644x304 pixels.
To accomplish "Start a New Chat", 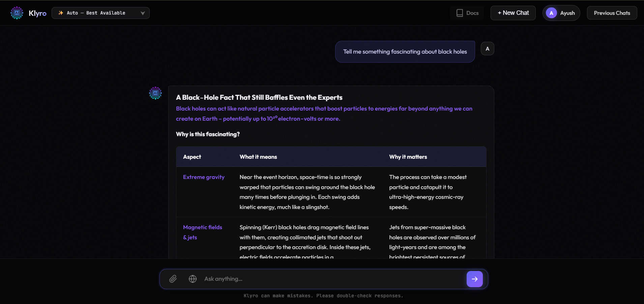I will (513, 13).
